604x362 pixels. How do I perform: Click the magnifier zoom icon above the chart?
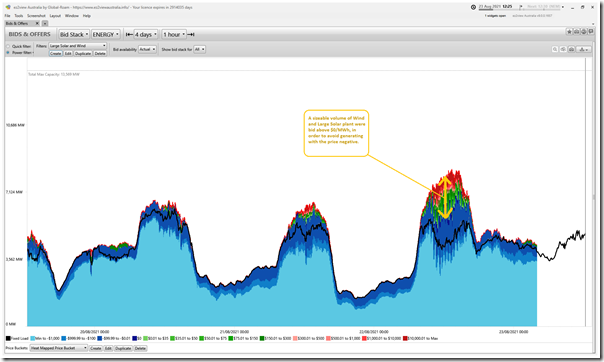pos(555,49)
